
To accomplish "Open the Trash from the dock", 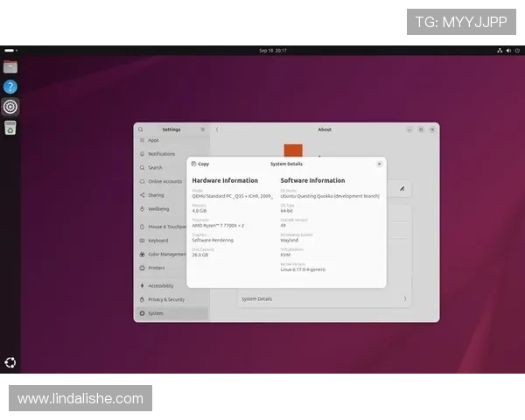I will coord(10,128).
